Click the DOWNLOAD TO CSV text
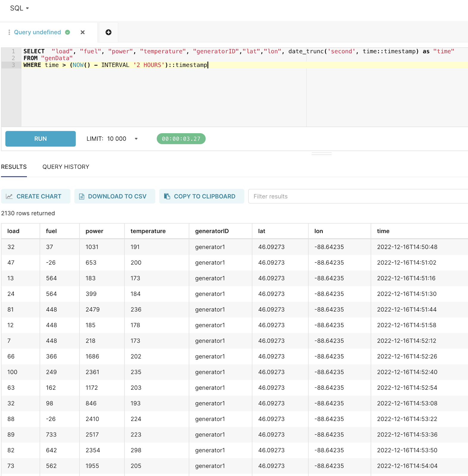 pos(117,196)
